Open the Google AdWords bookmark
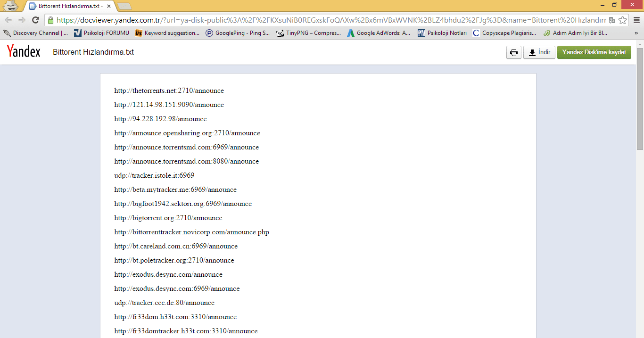Screen dimensions: 644x338 point(380,33)
